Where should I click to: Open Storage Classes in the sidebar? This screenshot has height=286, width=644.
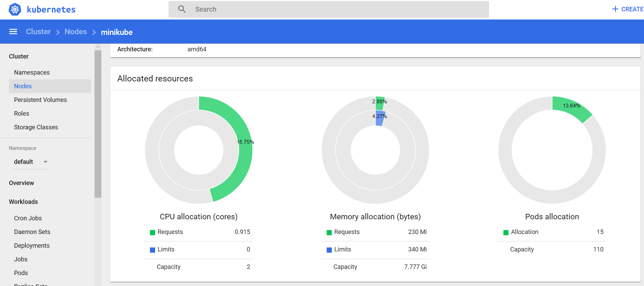point(36,127)
